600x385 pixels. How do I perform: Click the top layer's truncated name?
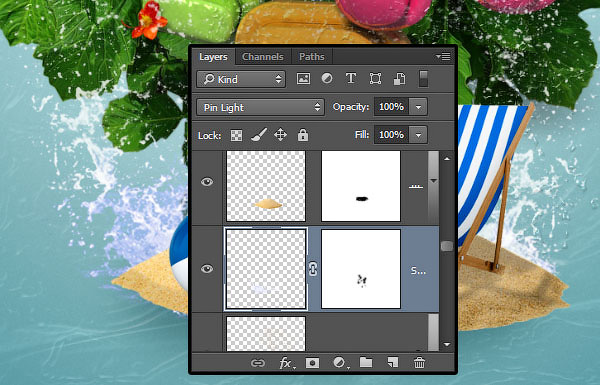[x=416, y=187]
